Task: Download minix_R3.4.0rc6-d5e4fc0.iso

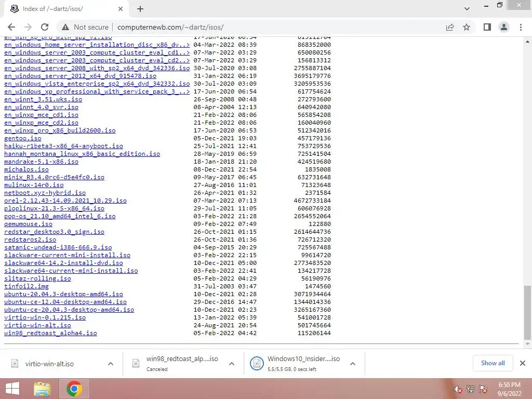Action: point(54,178)
